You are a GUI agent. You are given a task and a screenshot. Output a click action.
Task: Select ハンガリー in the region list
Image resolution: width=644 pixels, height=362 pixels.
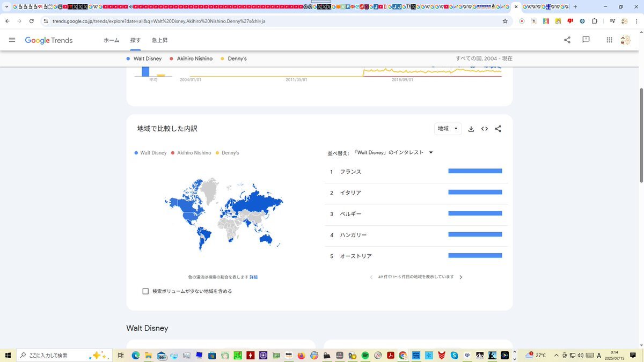pos(353,235)
